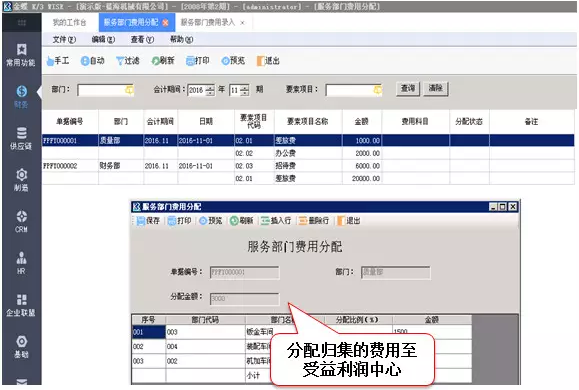Click the 20000.00 amount cell
The image size is (579, 390).
(362, 178)
